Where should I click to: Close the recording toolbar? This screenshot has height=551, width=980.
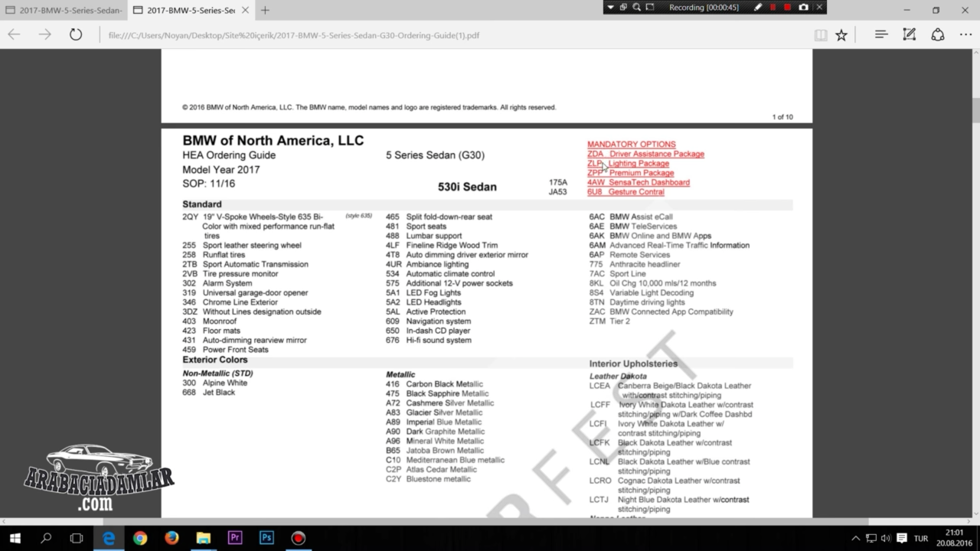[x=819, y=7]
